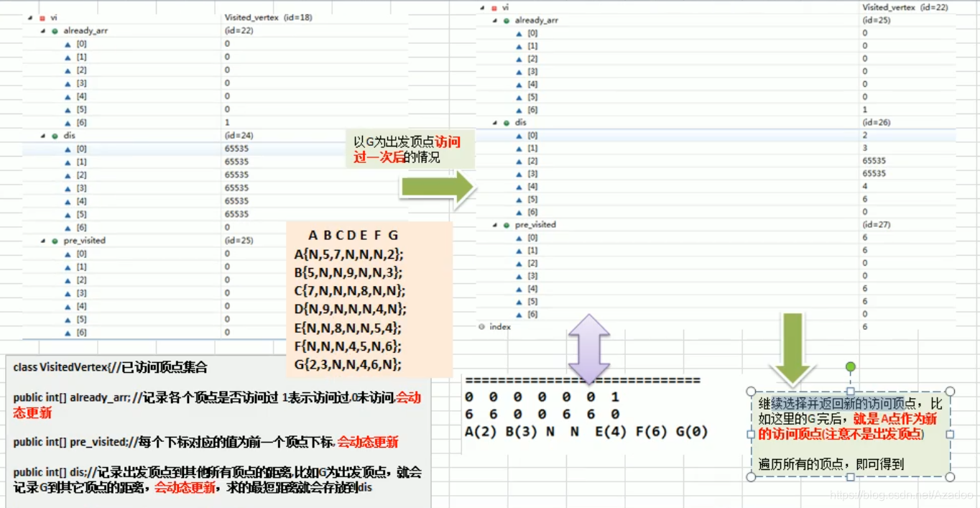Screen dimensions: 980x508
Task: Click blue triangle icon of already_arr [6] in id=18 panel
Action: click(x=68, y=122)
